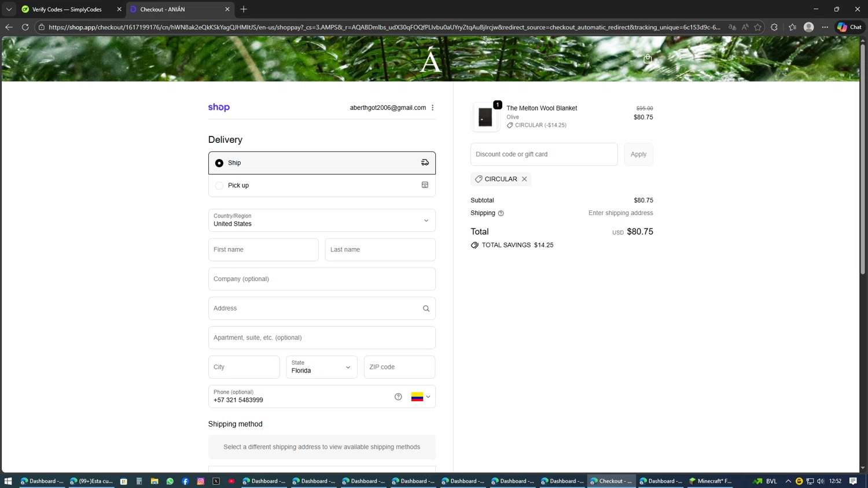Viewport: 868px width, 488px height.
Task: Show hidden system tray icons
Action: pyautogui.click(x=788, y=481)
